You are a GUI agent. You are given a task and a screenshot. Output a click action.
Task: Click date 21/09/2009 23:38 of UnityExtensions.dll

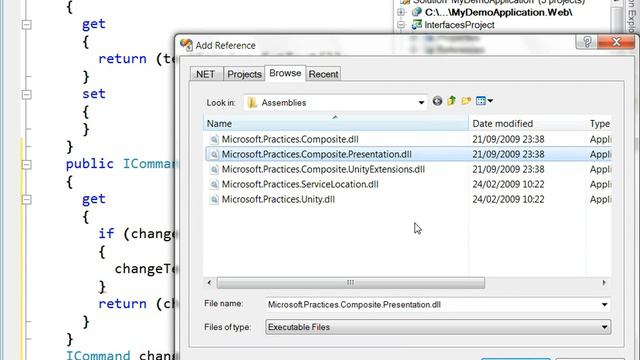click(508, 169)
